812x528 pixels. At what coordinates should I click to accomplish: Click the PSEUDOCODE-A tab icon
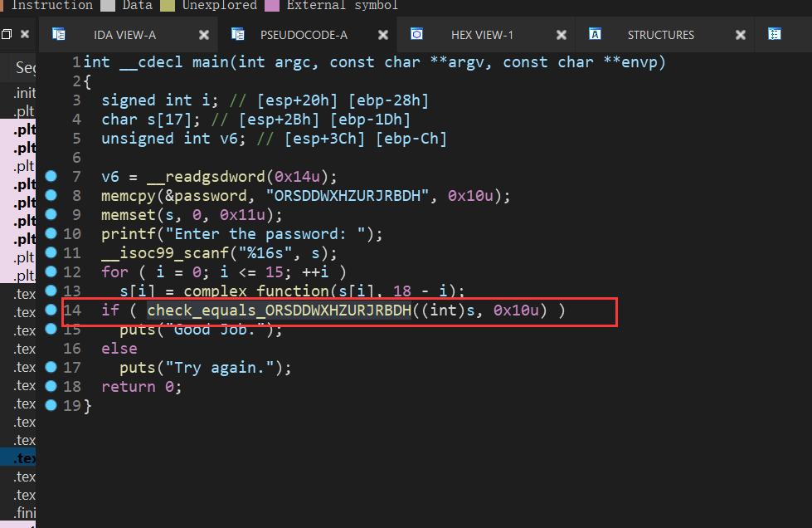(238, 34)
